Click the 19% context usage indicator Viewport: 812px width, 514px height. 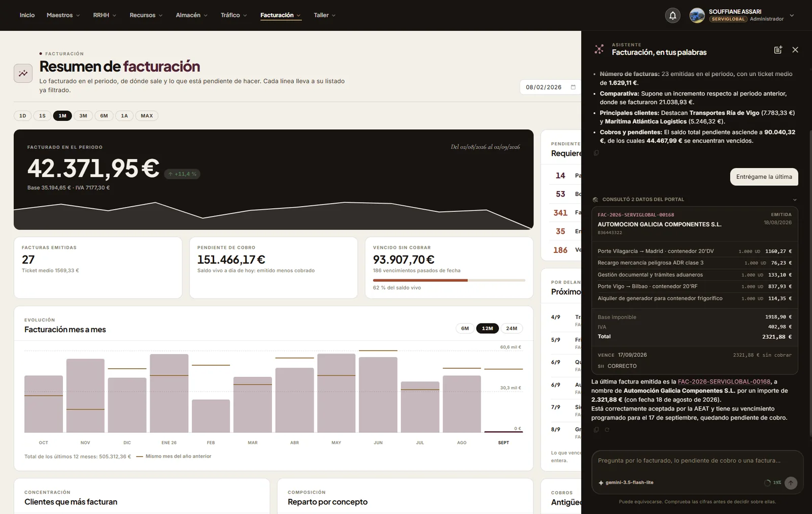[772, 483]
